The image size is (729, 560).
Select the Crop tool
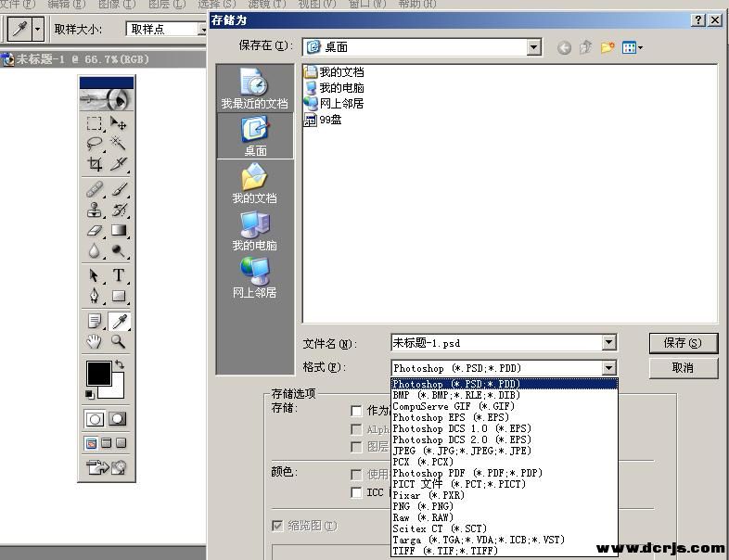coord(95,164)
